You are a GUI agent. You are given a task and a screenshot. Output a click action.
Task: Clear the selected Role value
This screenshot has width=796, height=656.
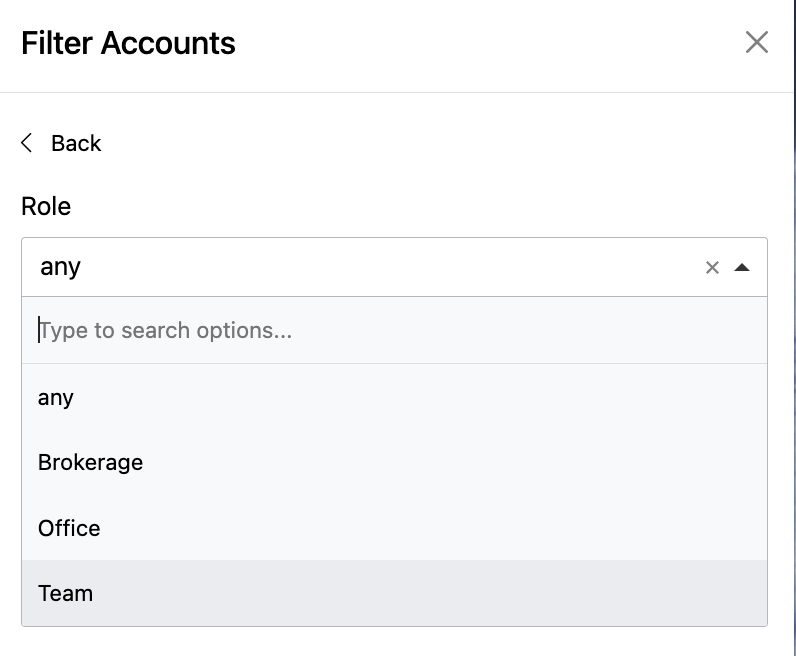pyautogui.click(x=712, y=268)
